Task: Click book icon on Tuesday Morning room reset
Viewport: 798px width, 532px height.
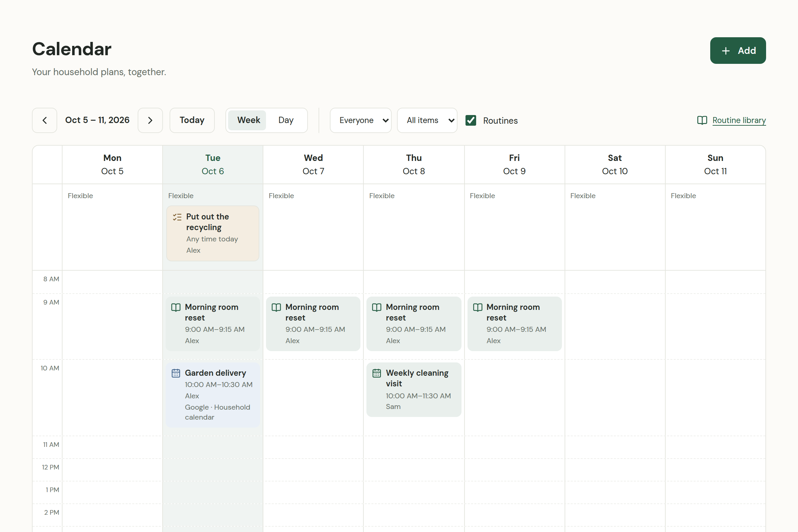Action: pyautogui.click(x=176, y=307)
